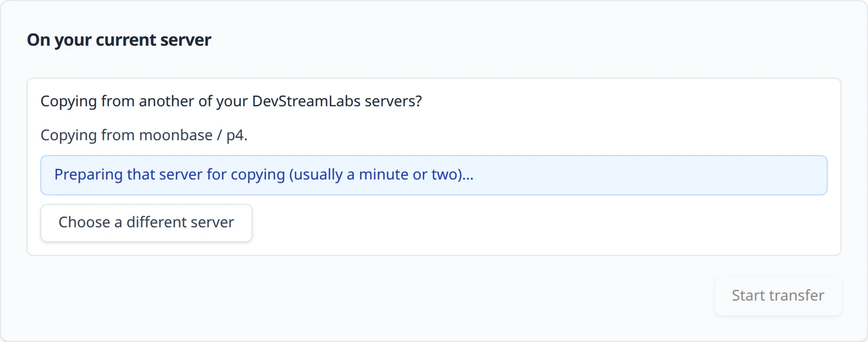Click the 'Preparing that server for copying' status message

click(x=433, y=175)
